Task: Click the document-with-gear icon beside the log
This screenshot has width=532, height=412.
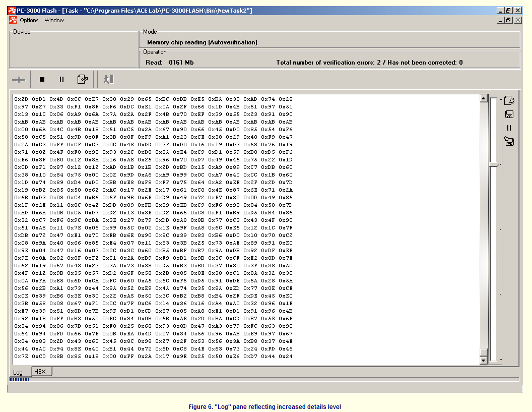Action: [x=509, y=100]
